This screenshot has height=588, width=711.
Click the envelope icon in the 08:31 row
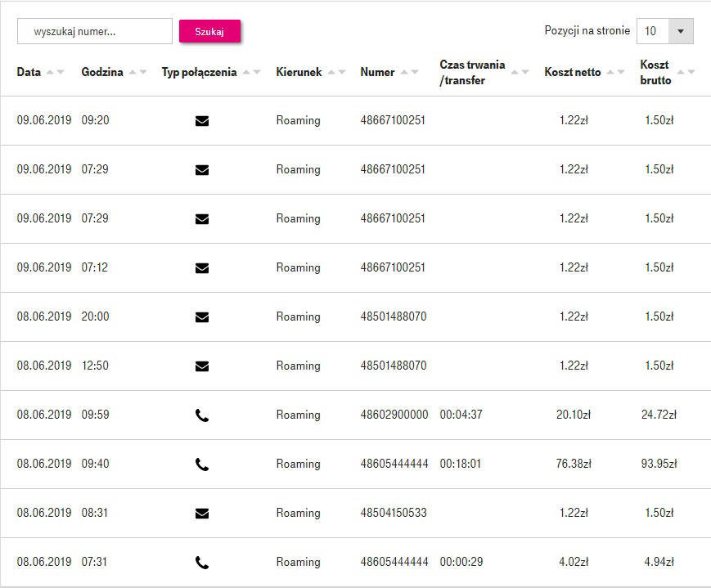[202, 514]
